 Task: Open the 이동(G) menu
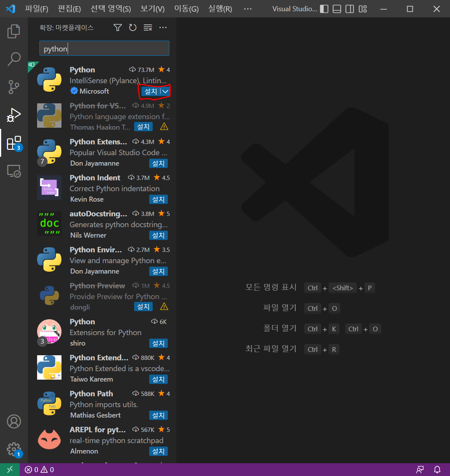pos(186,9)
